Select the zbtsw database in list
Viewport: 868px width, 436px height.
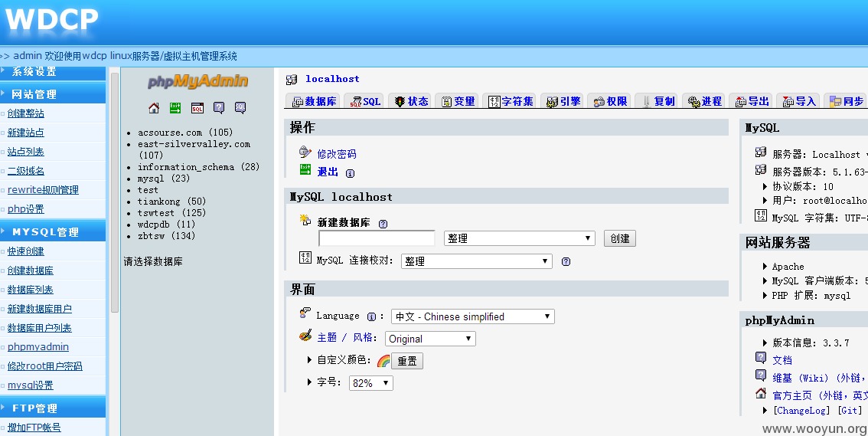click(x=167, y=236)
